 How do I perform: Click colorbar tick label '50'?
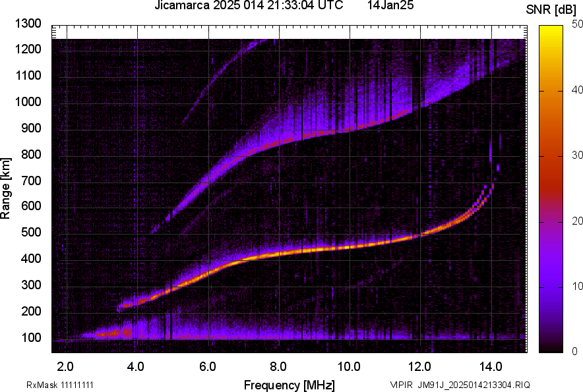tap(577, 24)
